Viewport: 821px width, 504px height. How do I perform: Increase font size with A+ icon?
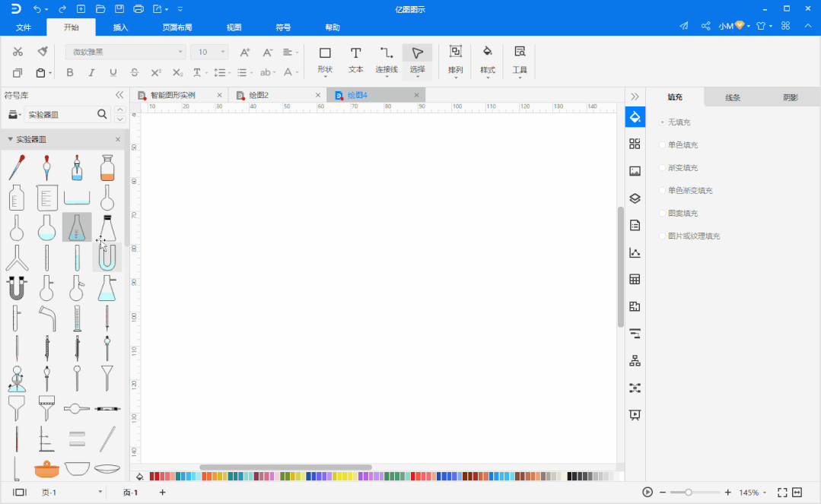(x=244, y=52)
